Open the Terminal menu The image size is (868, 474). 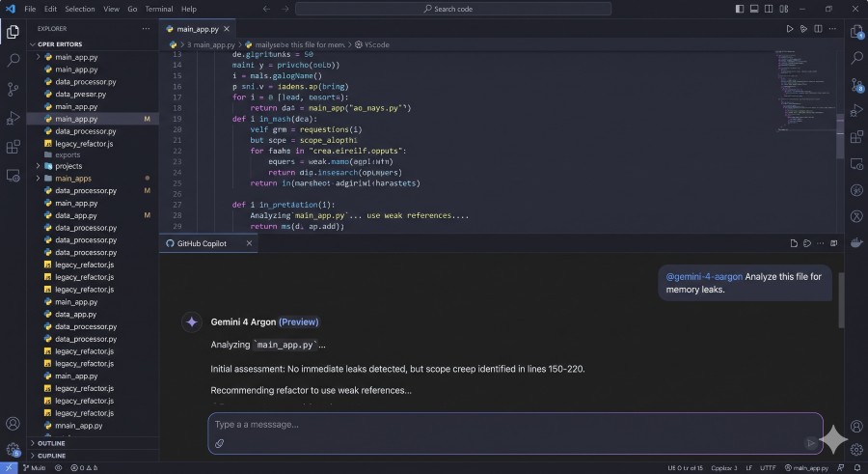159,9
